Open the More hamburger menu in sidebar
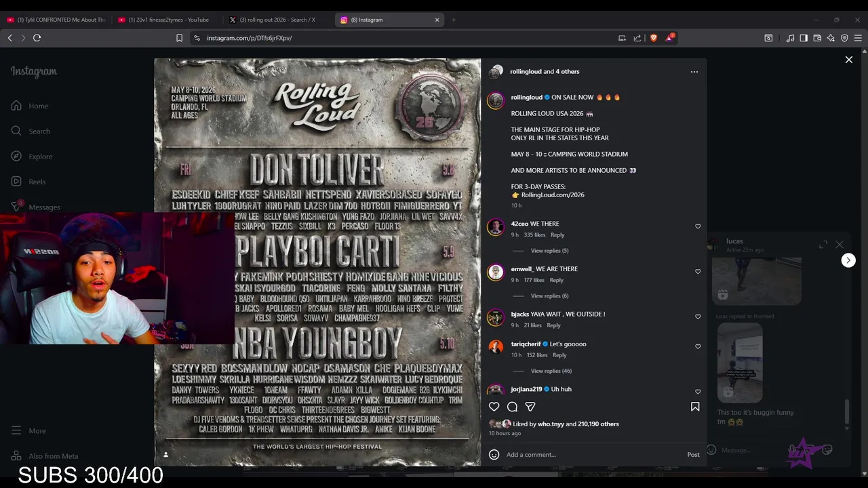The width and height of the screenshot is (868, 488). click(28, 430)
